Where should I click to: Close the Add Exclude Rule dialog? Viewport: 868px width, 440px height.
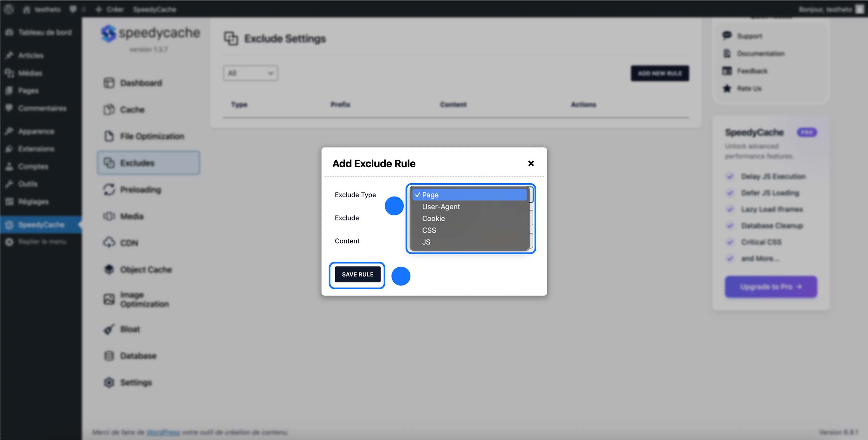531,163
